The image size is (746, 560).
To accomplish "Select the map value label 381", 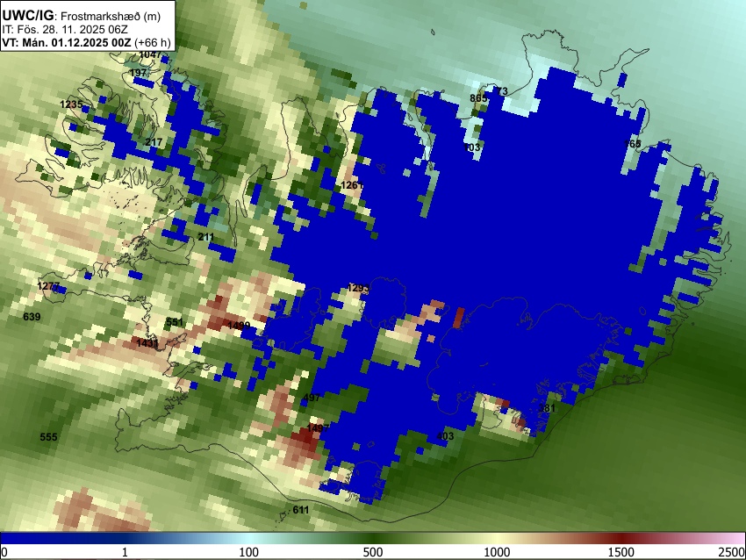I will (x=547, y=408).
